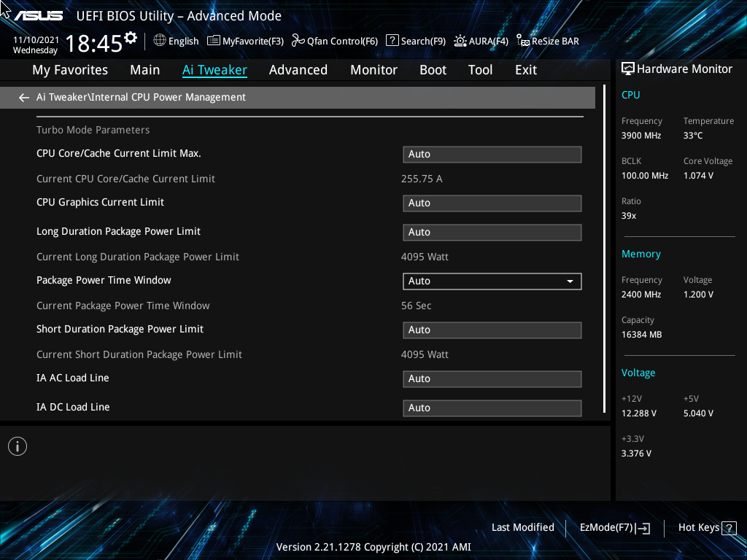Open MyFavorite(F3) list icon
The image size is (747, 560).
(214, 41)
